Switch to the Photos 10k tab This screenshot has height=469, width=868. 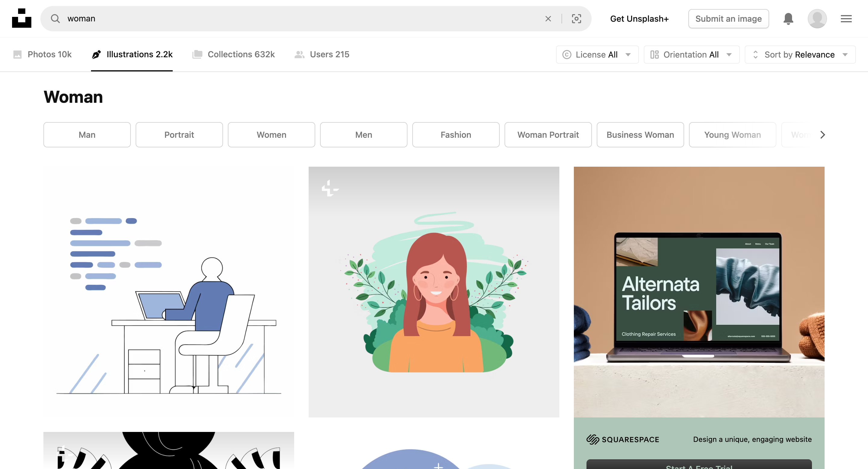tap(42, 54)
